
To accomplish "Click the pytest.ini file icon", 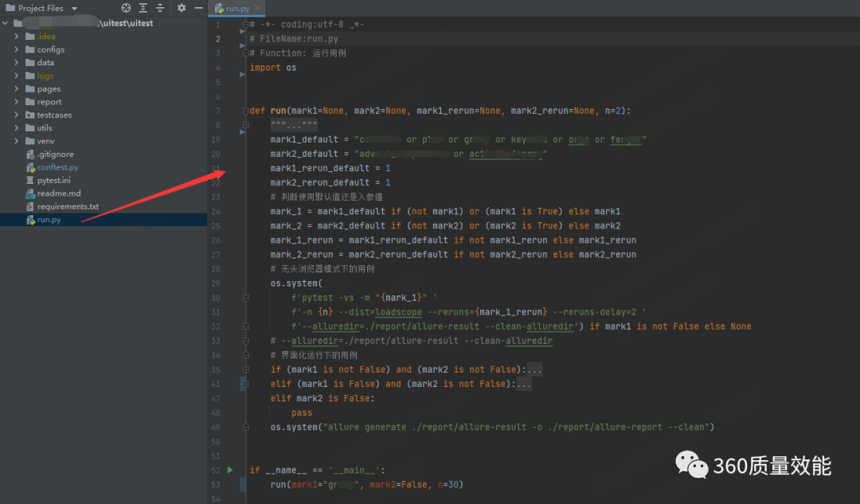I will [x=30, y=181].
